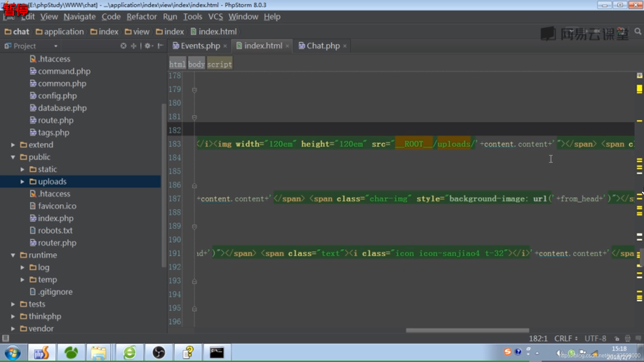Open the Project view selector dropdown
Viewport: 644px width, 362px height.
[56, 46]
